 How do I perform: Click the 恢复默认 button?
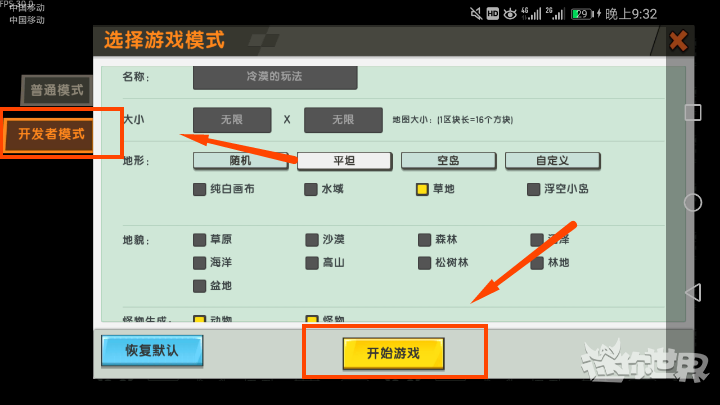coord(152,351)
